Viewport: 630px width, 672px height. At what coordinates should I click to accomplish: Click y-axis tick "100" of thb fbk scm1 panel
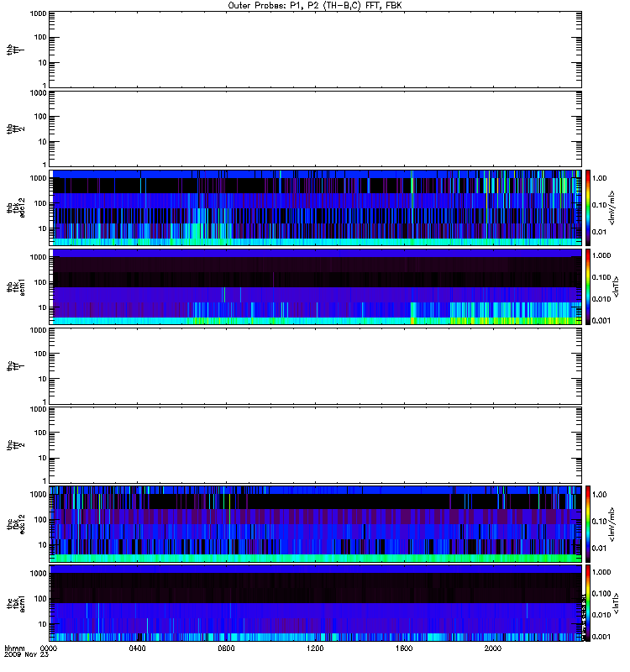pos(40,282)
